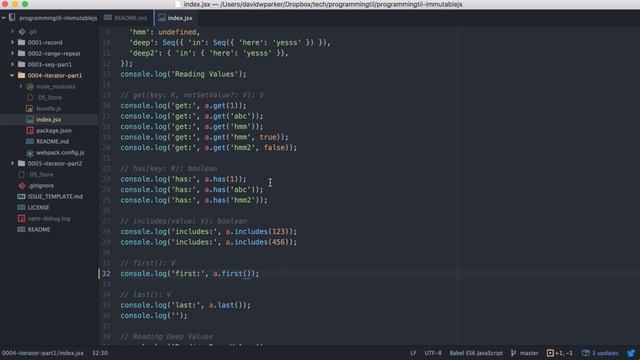The image size is (640, 360).
Task: Open webpack.config.js file
Action: tap(60, 153)
